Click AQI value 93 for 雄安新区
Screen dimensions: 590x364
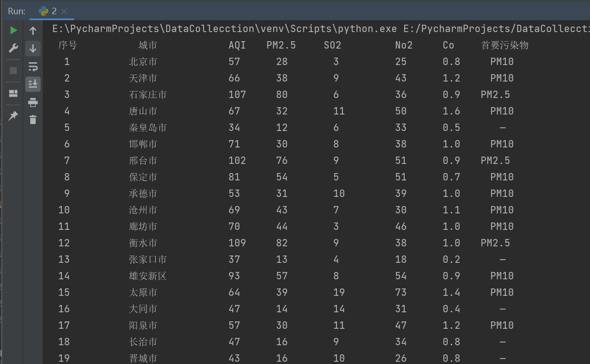point(234,276)
